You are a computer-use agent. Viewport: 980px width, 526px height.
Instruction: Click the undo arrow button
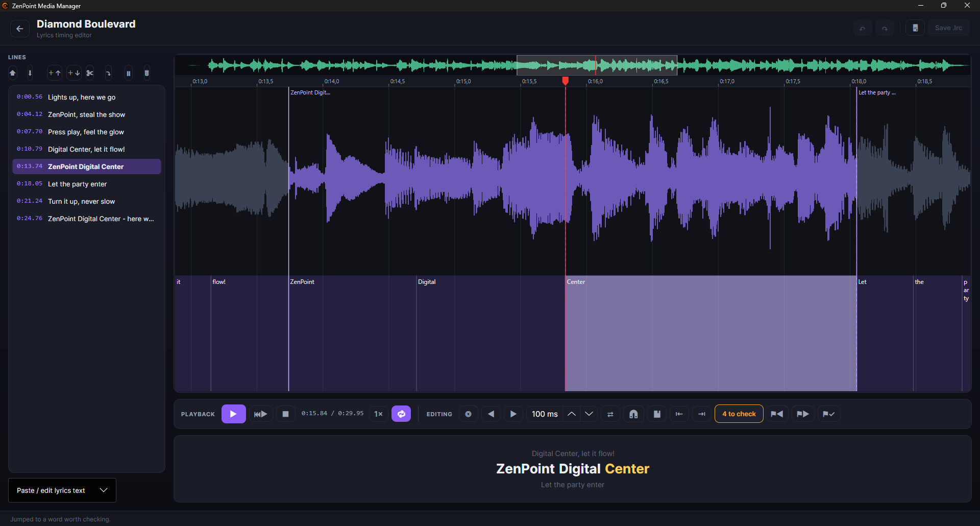tap(862, 28)
